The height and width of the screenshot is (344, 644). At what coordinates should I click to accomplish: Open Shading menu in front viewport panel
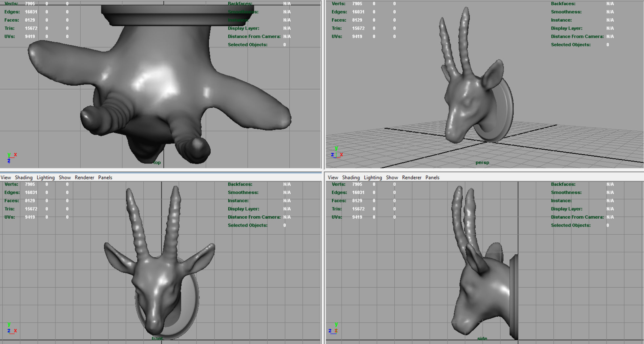tap(24, 178)
